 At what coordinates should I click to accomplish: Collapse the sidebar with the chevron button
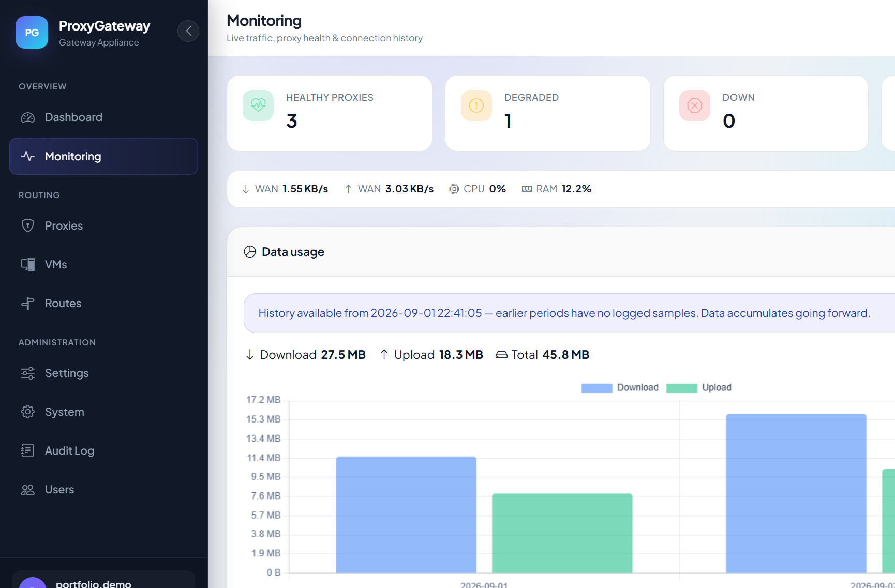188,31
